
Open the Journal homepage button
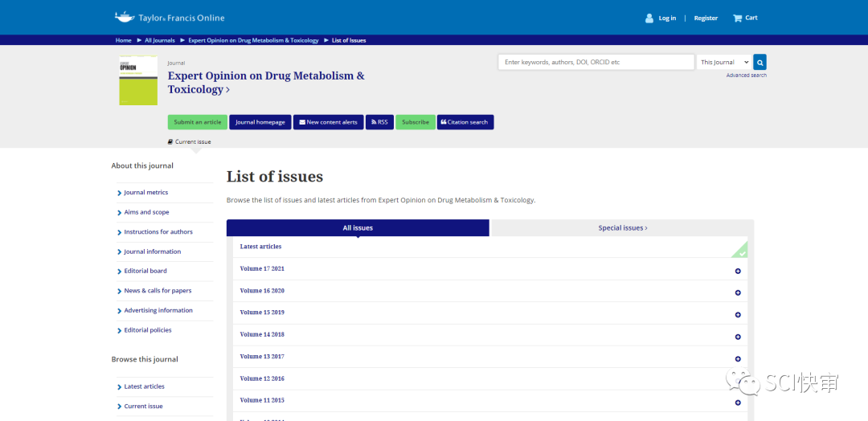coord(260,122)
